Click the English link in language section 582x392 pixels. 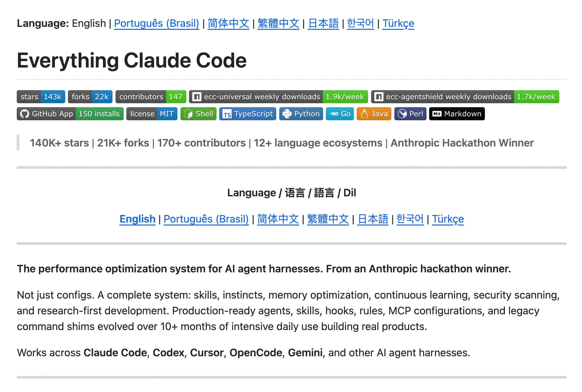[x=137, y=219]
